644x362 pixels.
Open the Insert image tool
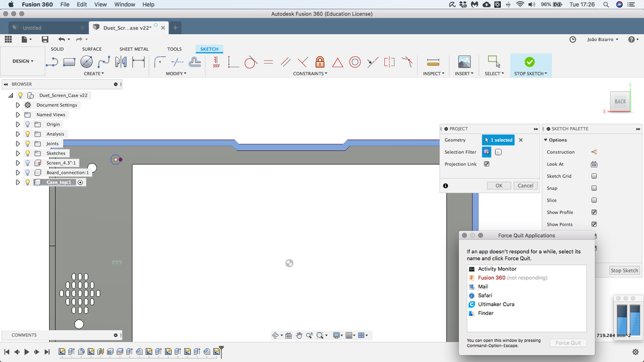click(x=464, y=62)
